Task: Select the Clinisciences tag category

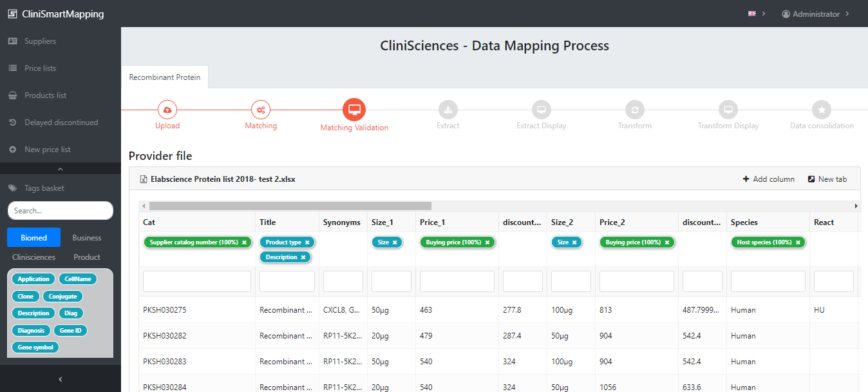Action: click(x=33, y=257)
